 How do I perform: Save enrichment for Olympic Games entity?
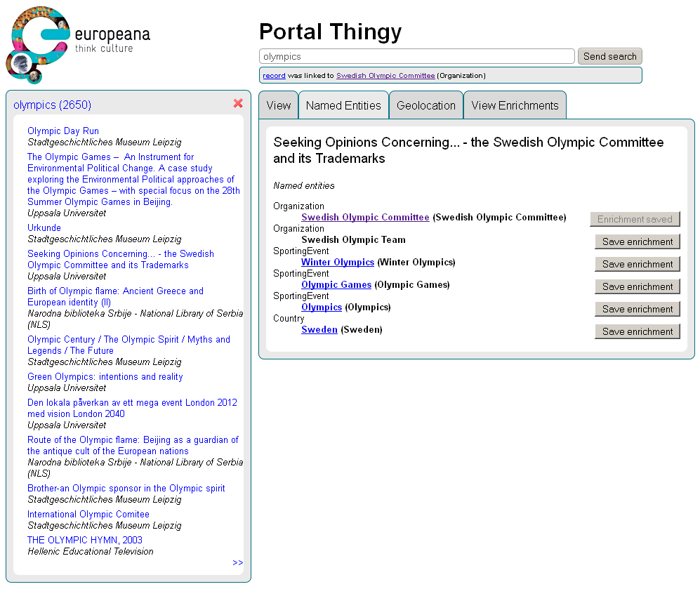click(637, 286)
